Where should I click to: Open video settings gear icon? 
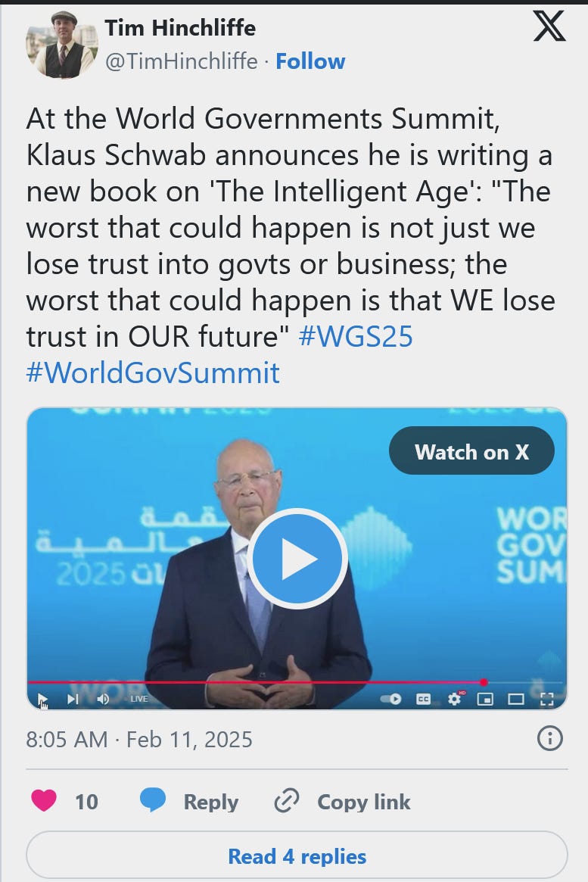454,700
